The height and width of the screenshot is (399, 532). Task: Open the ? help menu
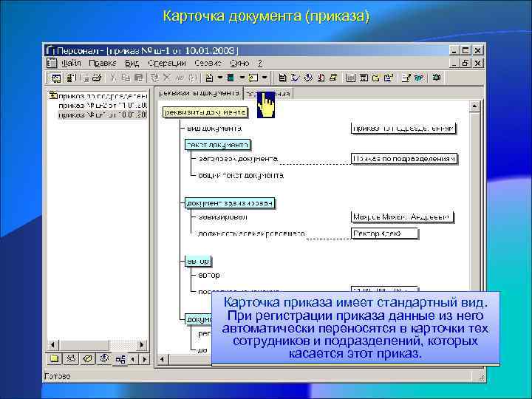(x=260, y=63)
